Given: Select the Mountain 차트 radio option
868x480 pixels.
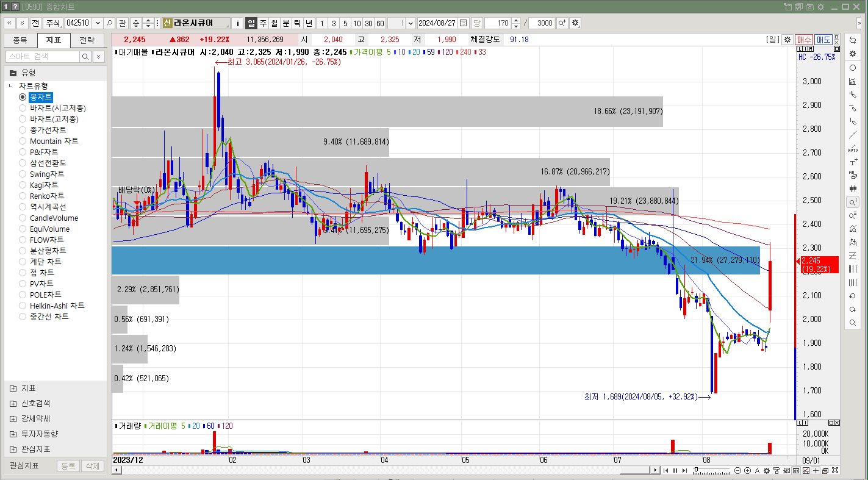Looking at the screenshot, I should (23, 141).
